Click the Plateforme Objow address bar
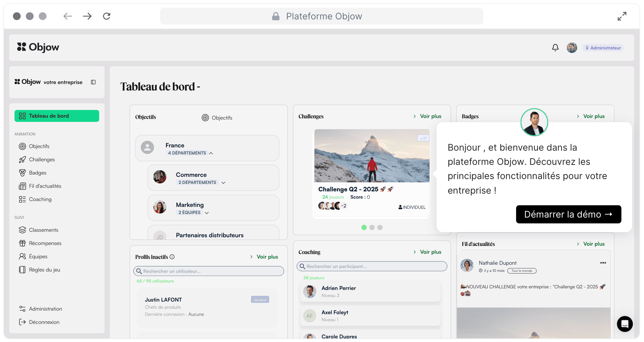 coord(321,16)
